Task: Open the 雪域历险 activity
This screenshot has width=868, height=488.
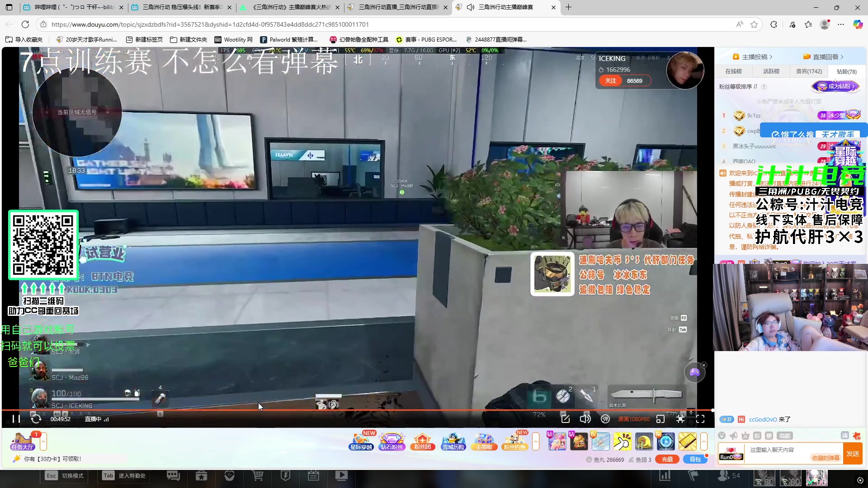Action: (453, 441)
